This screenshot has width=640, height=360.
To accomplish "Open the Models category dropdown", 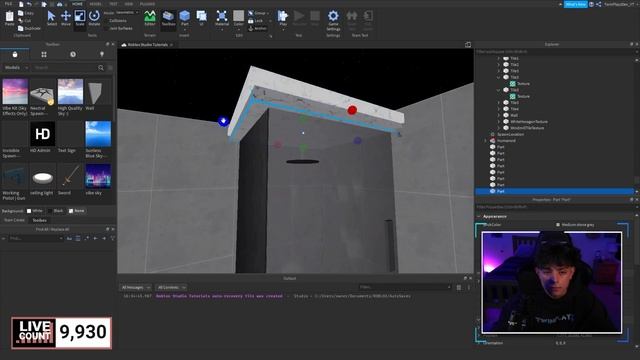I will tap(16, 68).
